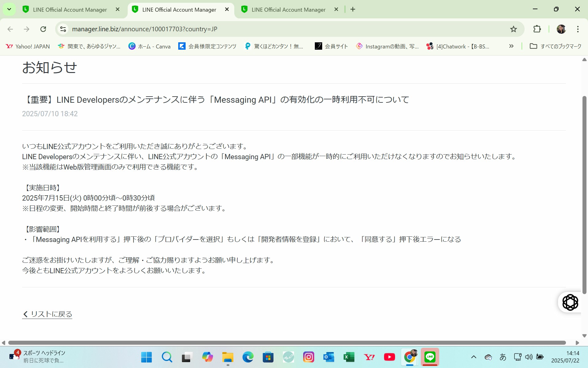
Task: Go back to the previous page
Action: (10, 29)
